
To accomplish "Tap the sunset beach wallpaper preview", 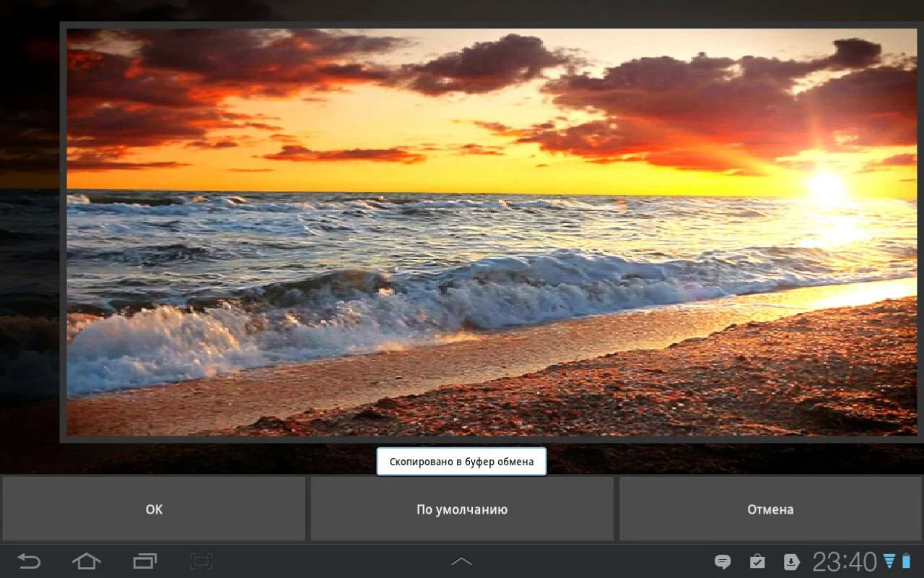I will pos(492,232).
